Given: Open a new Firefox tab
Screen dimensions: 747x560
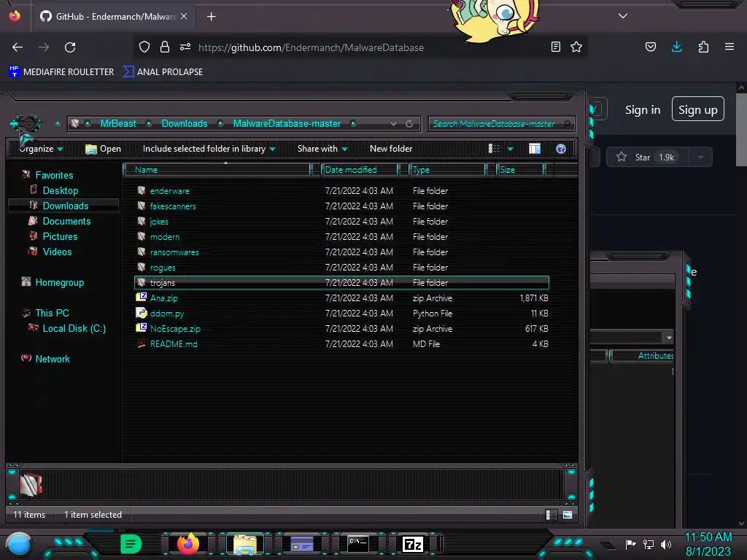Looking at the screenshot, I should click(211, 17).
